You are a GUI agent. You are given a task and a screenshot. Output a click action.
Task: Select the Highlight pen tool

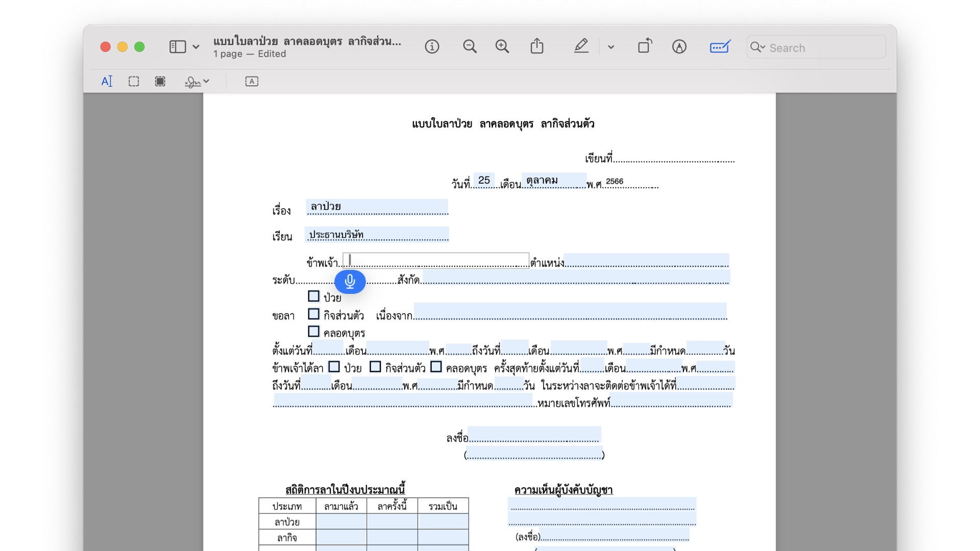click(581, 47)
